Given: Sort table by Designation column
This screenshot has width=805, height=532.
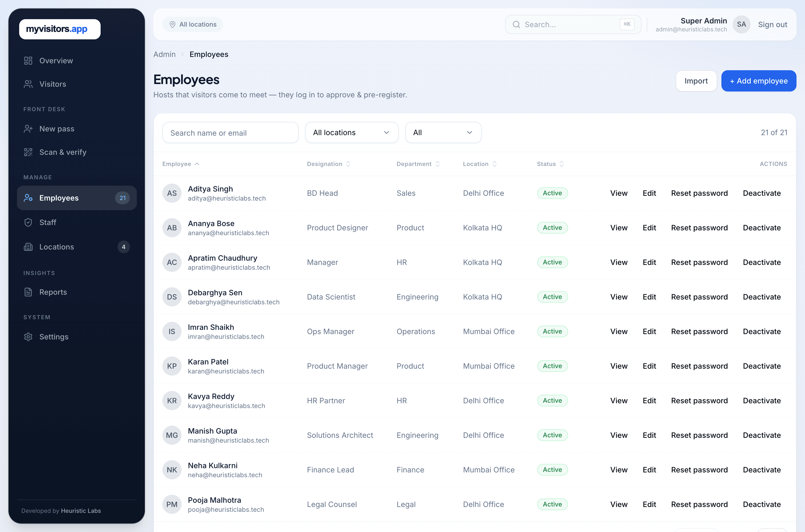Looking at the screenshot, I should 328,164.
